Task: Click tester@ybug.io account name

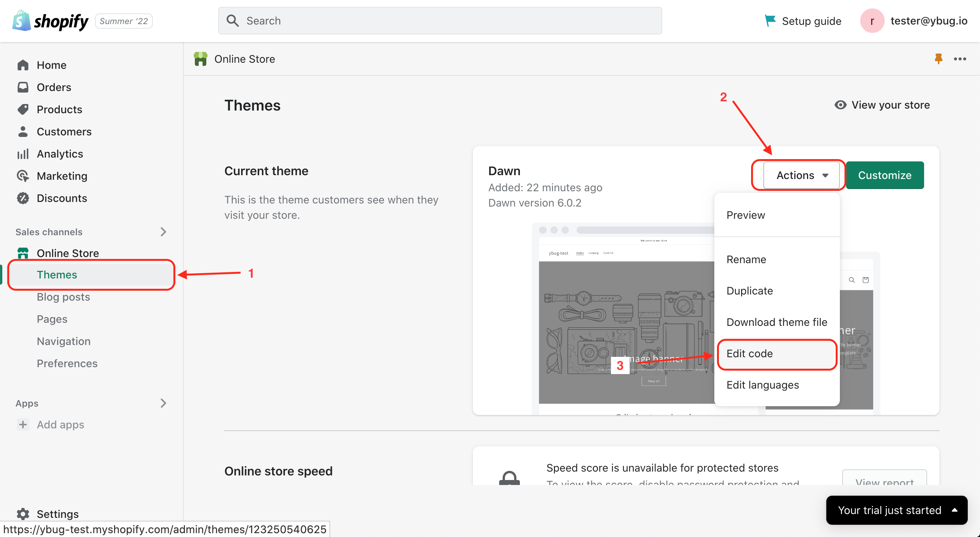Action: [929, 21]
